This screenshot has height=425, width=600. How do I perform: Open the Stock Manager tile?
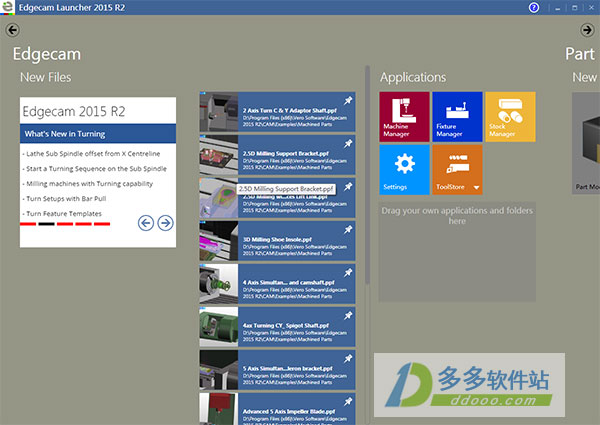510,116
